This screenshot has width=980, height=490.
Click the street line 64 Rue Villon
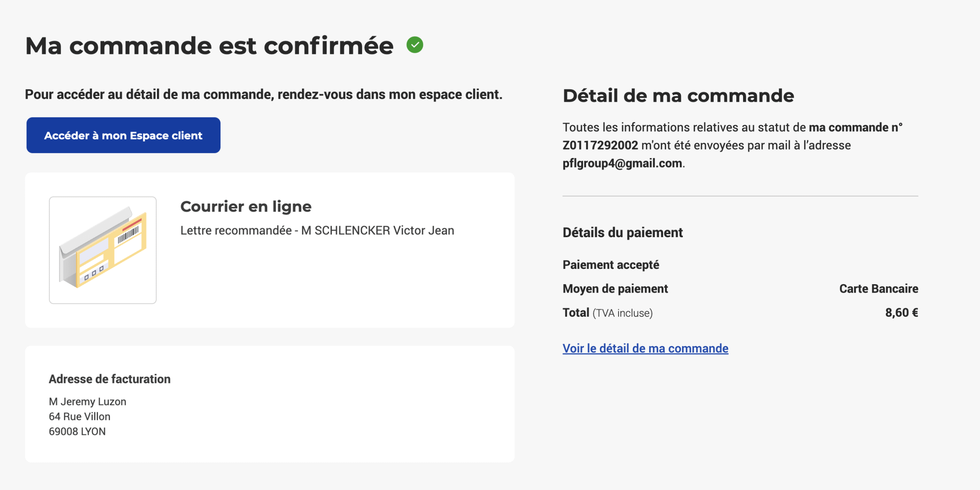[80, 417]
